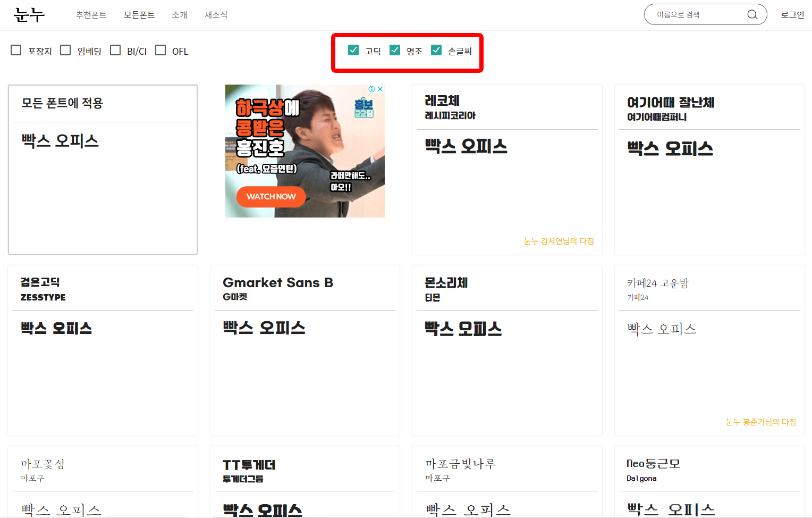Open the 마포꽃섬 font title
Viewport: 812px width, 518px height.
[x=43, y=464]
